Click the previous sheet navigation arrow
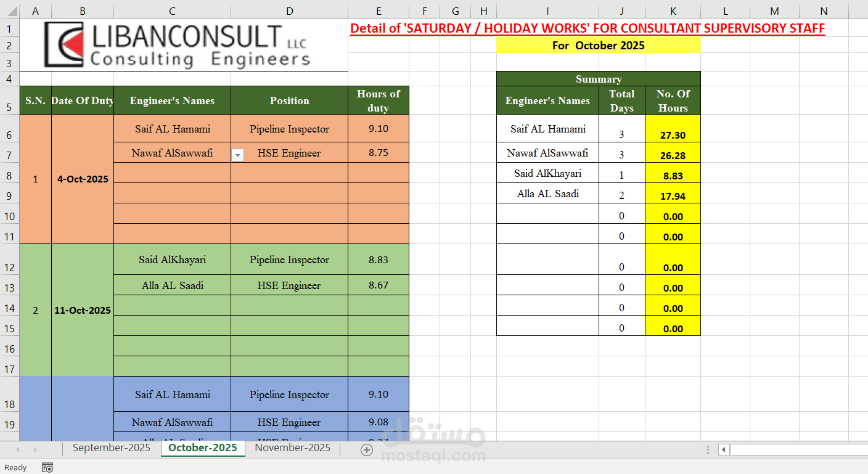868x474 pixels. [18, 450]
